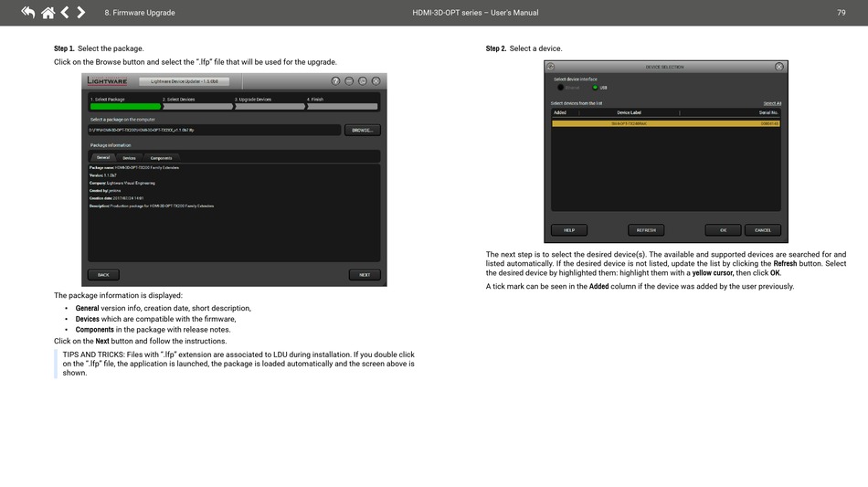Click the 'HDMI-3D-OPT series – User's Manual' header

475,12
